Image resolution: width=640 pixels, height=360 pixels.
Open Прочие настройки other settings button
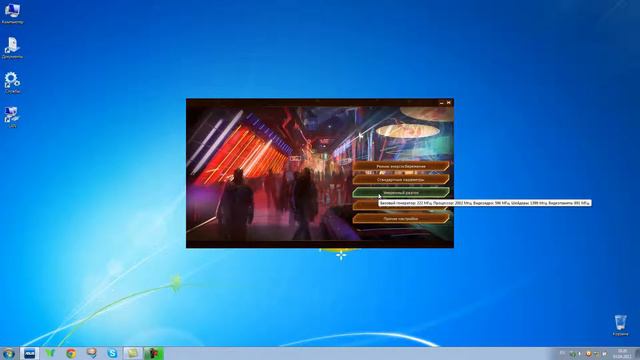click(401, 218)
